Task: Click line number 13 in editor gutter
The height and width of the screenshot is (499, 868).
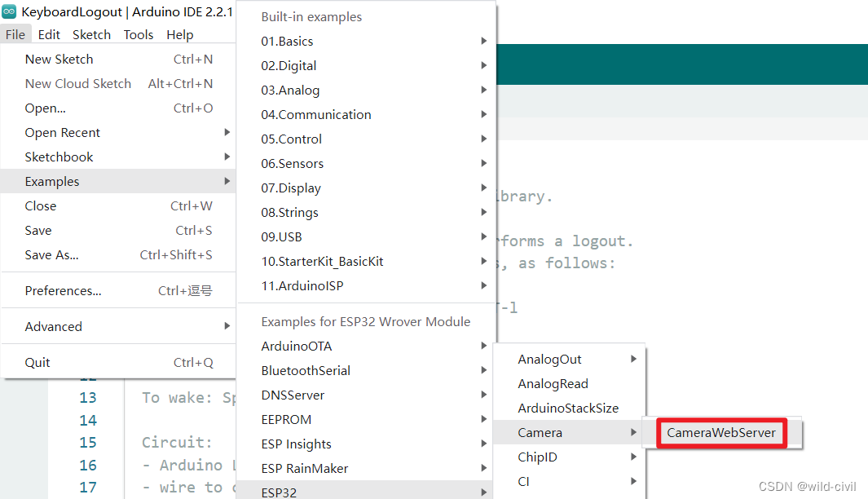Action: tap(87, 398)
